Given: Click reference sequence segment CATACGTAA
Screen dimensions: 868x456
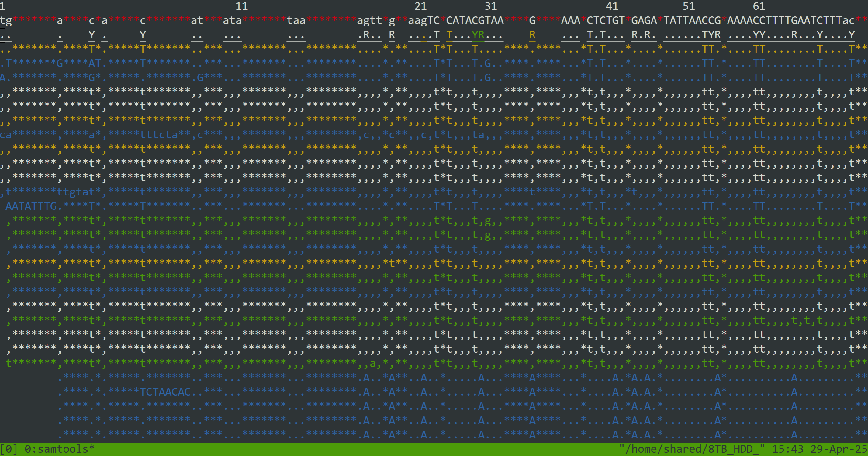Looking at the screenshot, I should coord(475,21).
